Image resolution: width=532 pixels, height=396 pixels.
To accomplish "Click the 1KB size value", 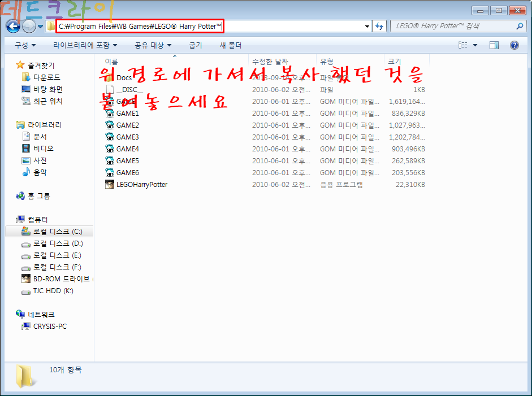I will coord(419,89).
